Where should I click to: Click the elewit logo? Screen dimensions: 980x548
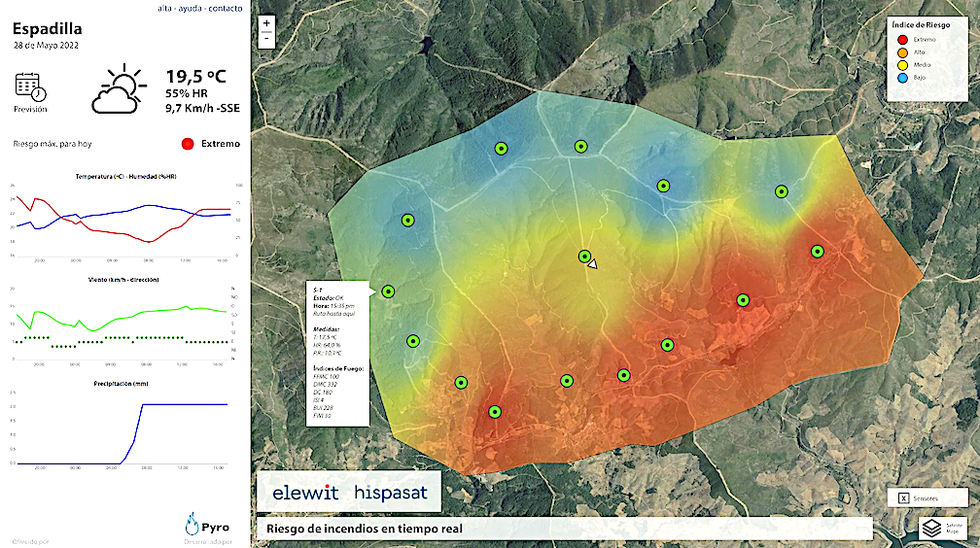(x=305, y=493)
